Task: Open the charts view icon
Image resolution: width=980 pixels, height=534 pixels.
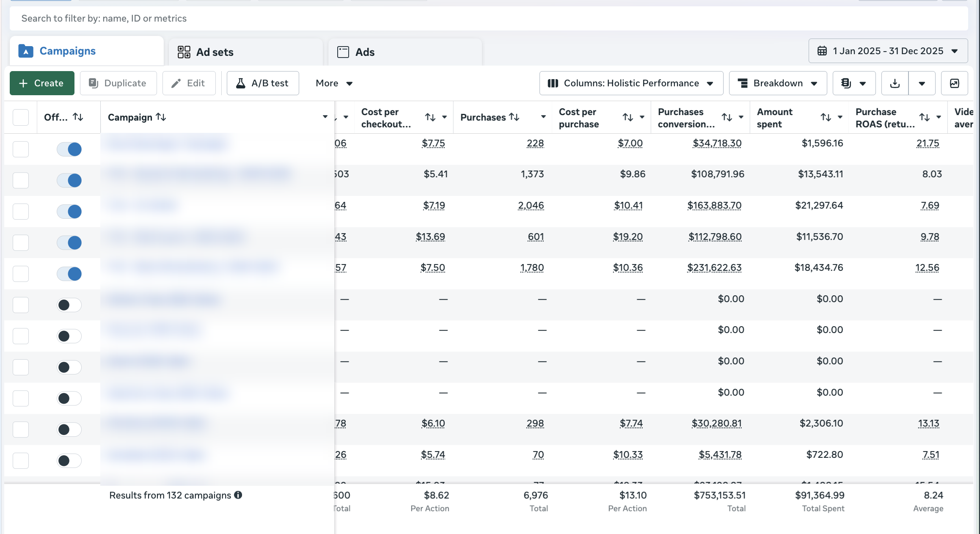Action: tap(955, 83)
